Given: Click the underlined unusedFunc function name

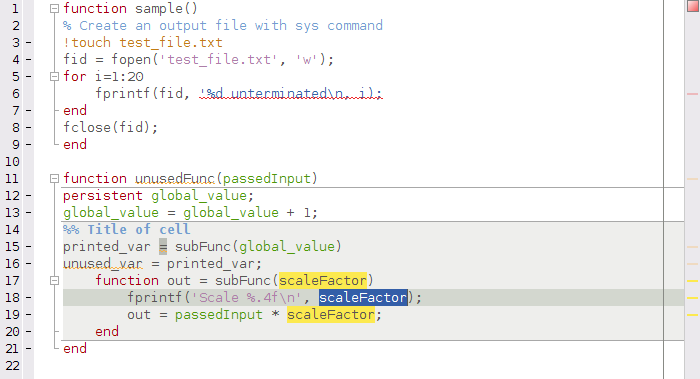Looking at the screenshot, I should (x=175, y=179).
